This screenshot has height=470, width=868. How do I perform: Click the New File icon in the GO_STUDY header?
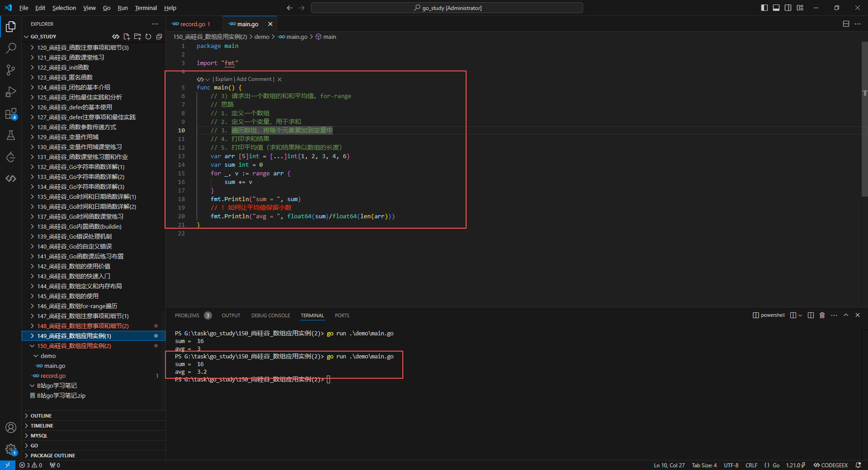pyautogui.click(x=127, y=37)
